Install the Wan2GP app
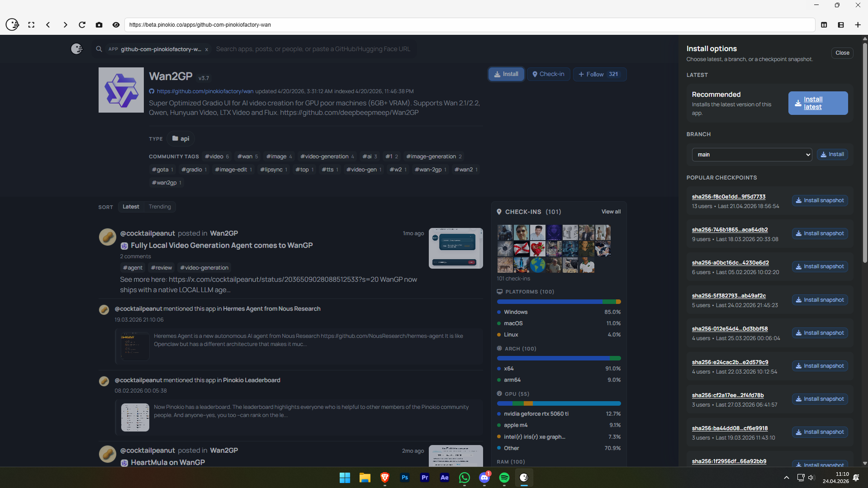 [x=506, y=74]
